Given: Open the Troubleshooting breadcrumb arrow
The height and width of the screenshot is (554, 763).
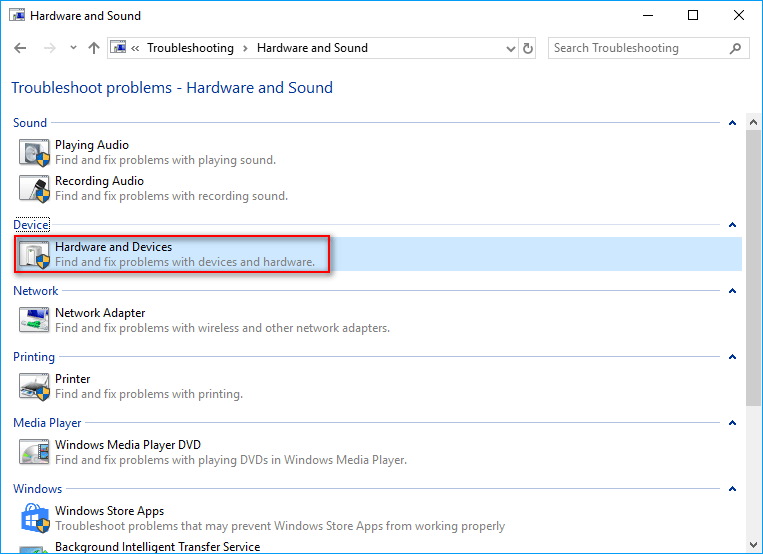Looking at the screenshot, I should [245, 48].
